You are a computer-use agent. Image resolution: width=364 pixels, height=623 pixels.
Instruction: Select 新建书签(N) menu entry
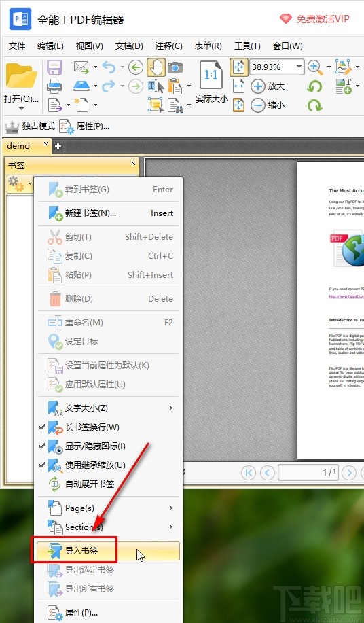[x=109, y=213]
